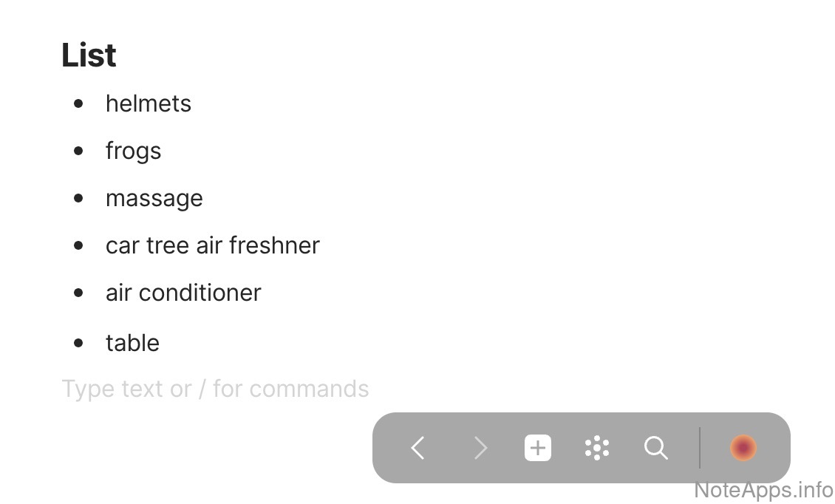Click the bullet dot beside helmets
This screenshot has height=504, width=835.
(79, 103)
